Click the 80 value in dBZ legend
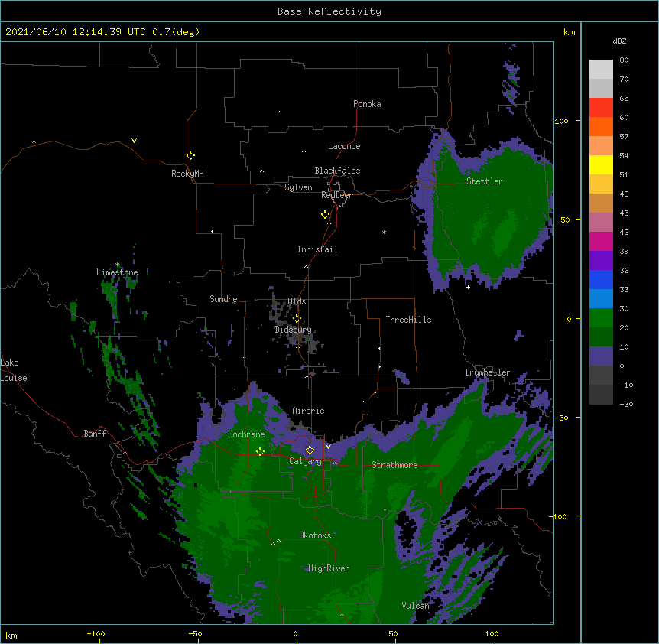659x644 pixels. pyautogui.click(x=624, y=60)
